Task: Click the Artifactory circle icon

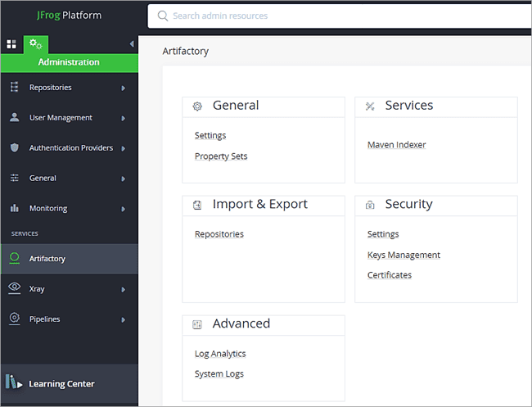Action: tap(14, 258)
